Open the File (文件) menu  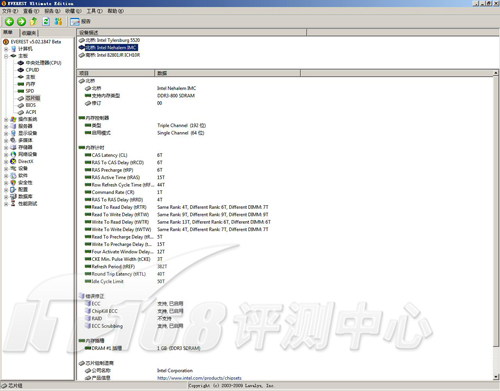[10, 11]
